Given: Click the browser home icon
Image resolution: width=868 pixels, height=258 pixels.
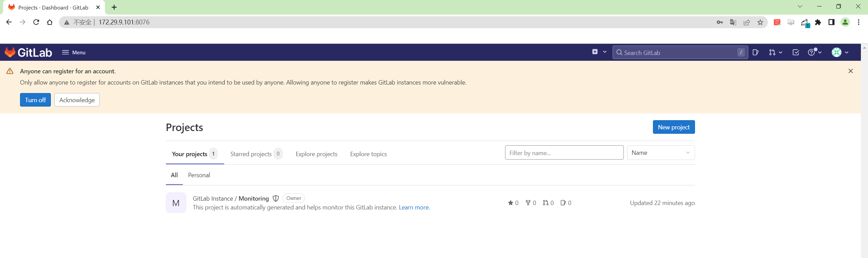Looking at the screenshot, I should tap(50, 22).
